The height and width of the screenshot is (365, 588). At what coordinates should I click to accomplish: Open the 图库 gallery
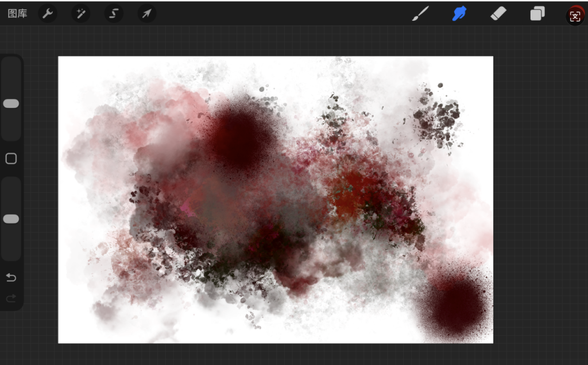(17, 14)
